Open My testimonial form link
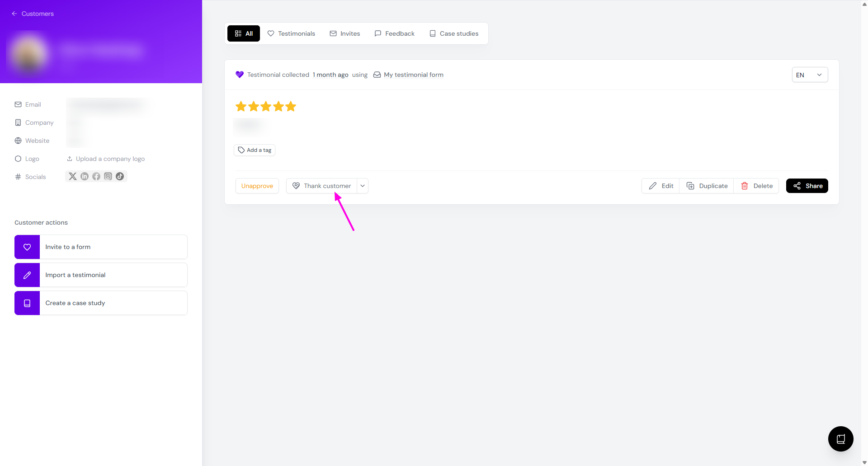 [413, 75]
